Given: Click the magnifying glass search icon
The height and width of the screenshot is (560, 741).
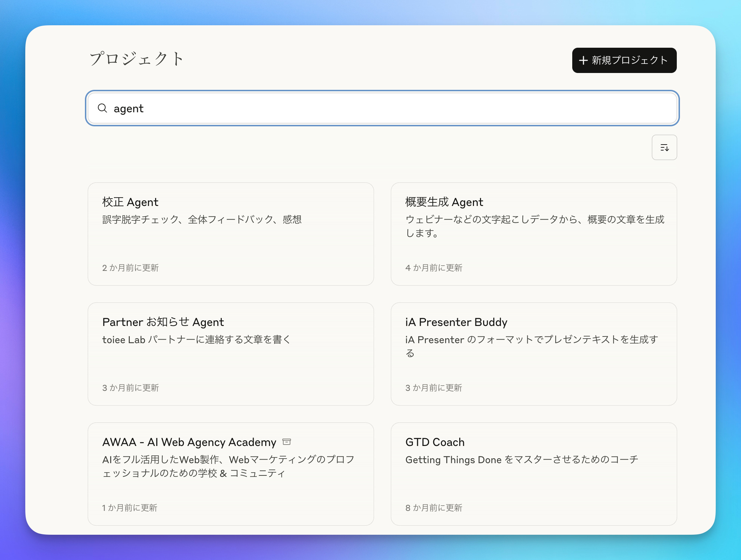Looking at the screenshot, I should pos(102,108).
